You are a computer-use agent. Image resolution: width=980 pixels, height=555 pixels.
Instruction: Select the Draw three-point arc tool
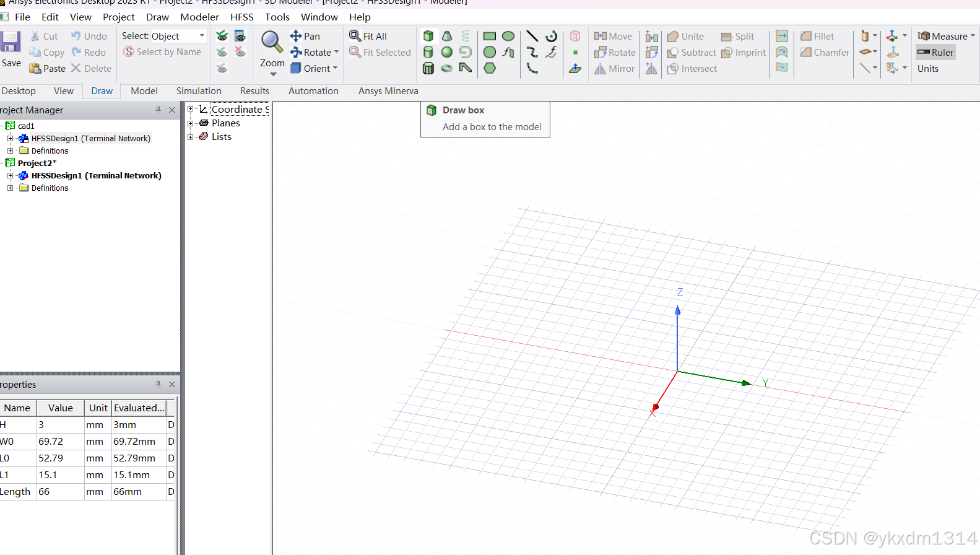click(x=532, y=68)
